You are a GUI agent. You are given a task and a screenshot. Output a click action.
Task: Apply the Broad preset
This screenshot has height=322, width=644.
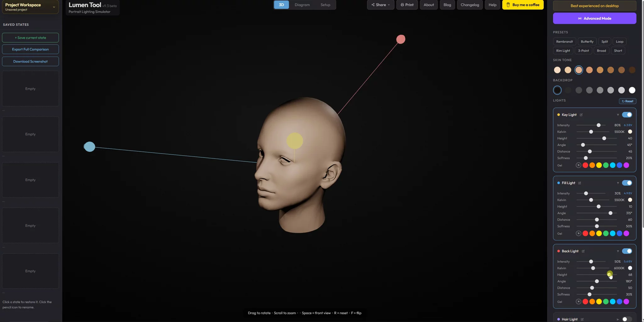tap(601, 51)
